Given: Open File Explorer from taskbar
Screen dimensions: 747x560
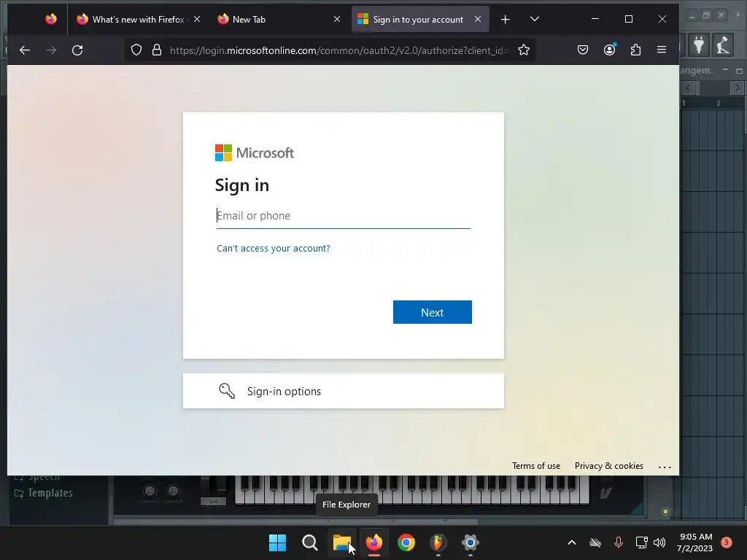Looking at the screenshot, I should pyautogui.click(x=341, y=542).
